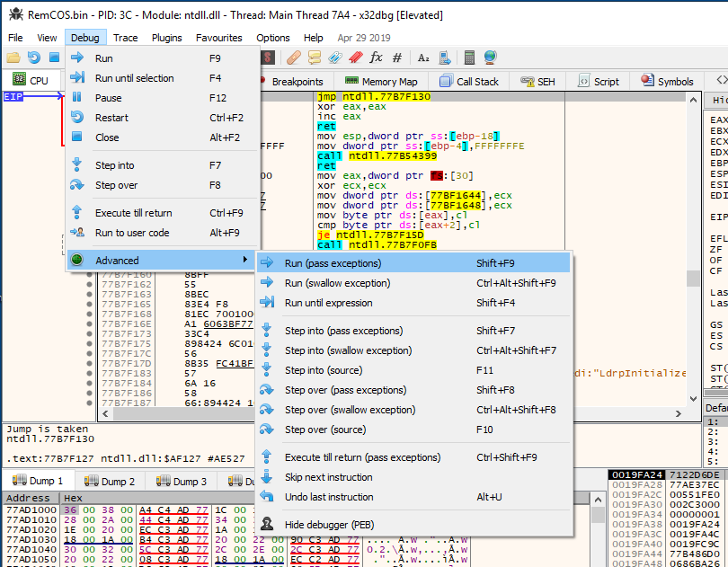The image size is (728, 567).
Task: Switch to the Memory Map tab
Action: pyautogui.click(x=381, y=82)
